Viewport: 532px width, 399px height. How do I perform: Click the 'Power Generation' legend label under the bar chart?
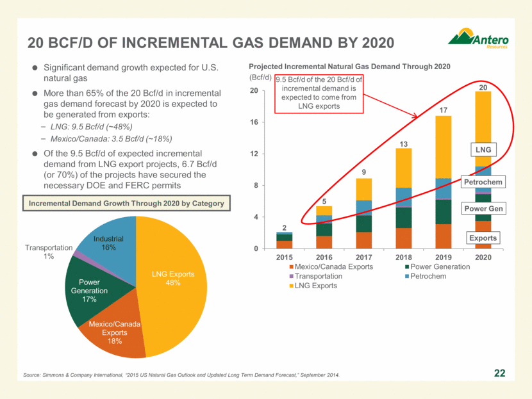(x=440, y=267)
